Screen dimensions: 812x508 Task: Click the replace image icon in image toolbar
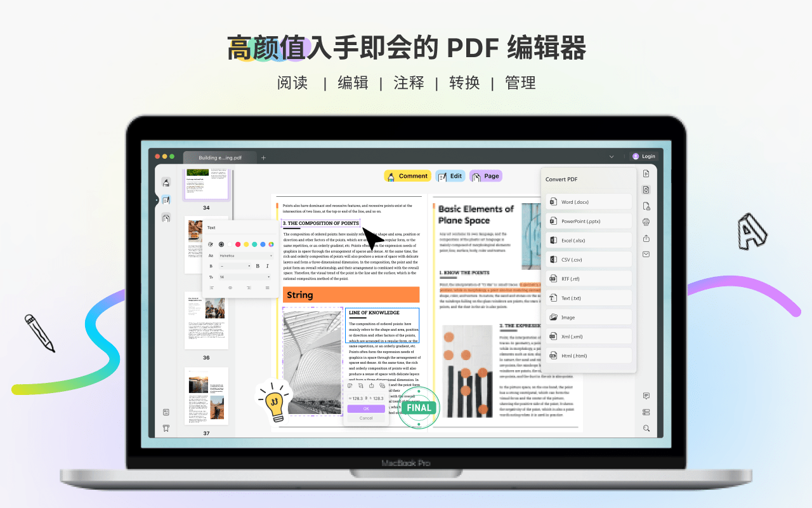[x=382, y=385]
